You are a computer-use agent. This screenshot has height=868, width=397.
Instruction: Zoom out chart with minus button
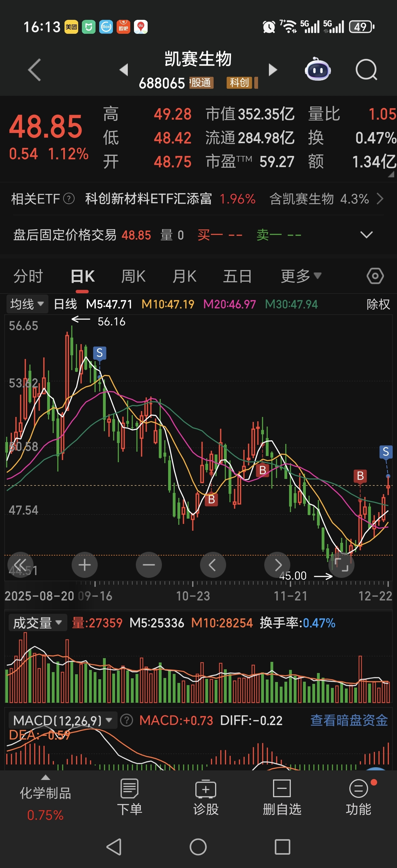(149, 565)
